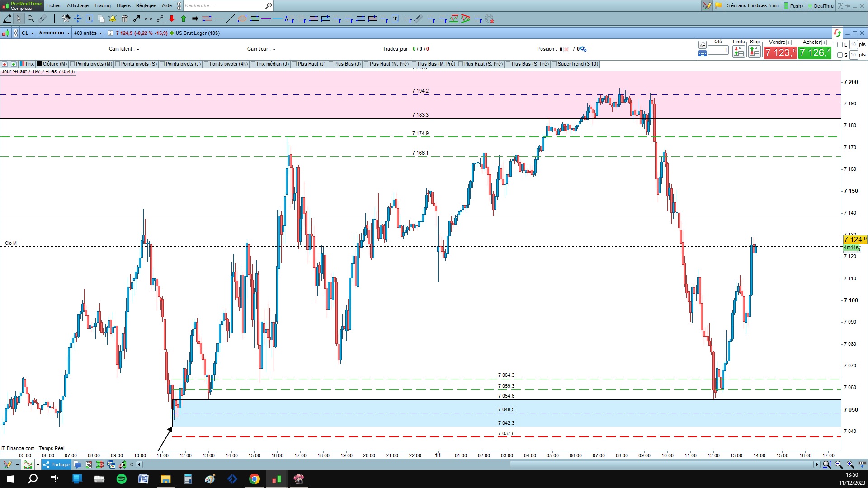
Task: Check the L limit points checkbox
Action: (x=840, y=45)
